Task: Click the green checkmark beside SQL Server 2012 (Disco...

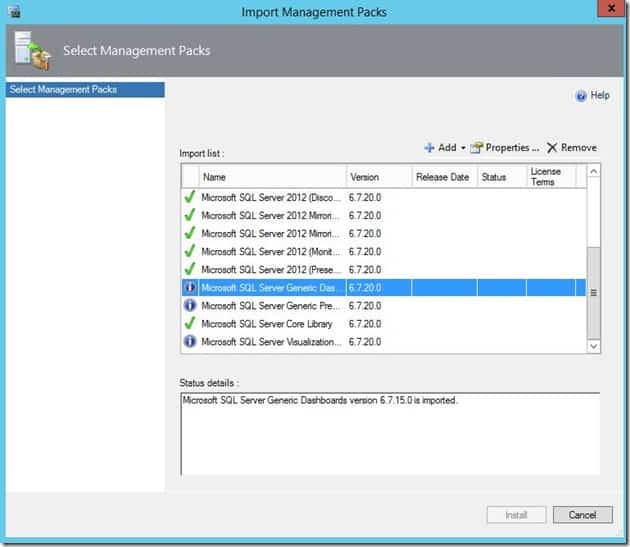Action: tap(190, 197)
